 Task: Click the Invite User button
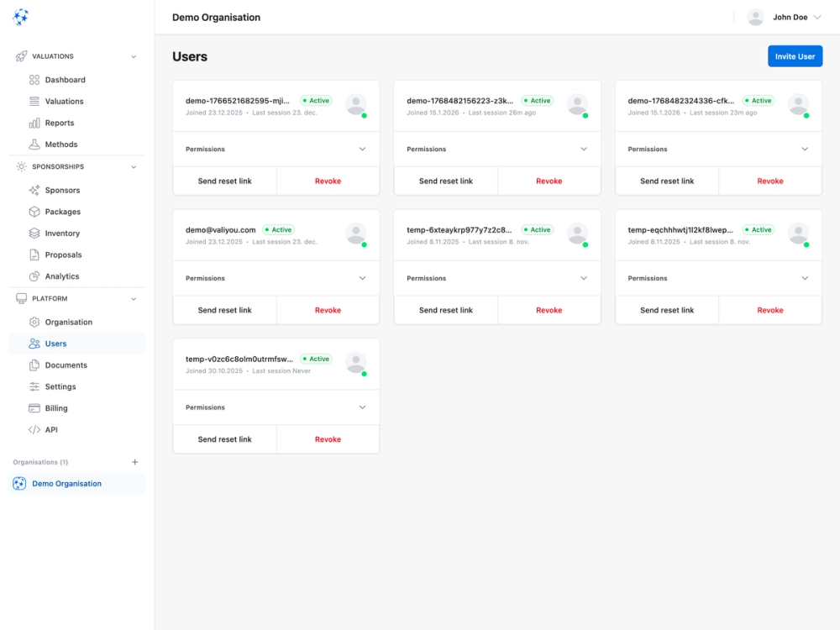pyautogui.click(x=795, y=55)
